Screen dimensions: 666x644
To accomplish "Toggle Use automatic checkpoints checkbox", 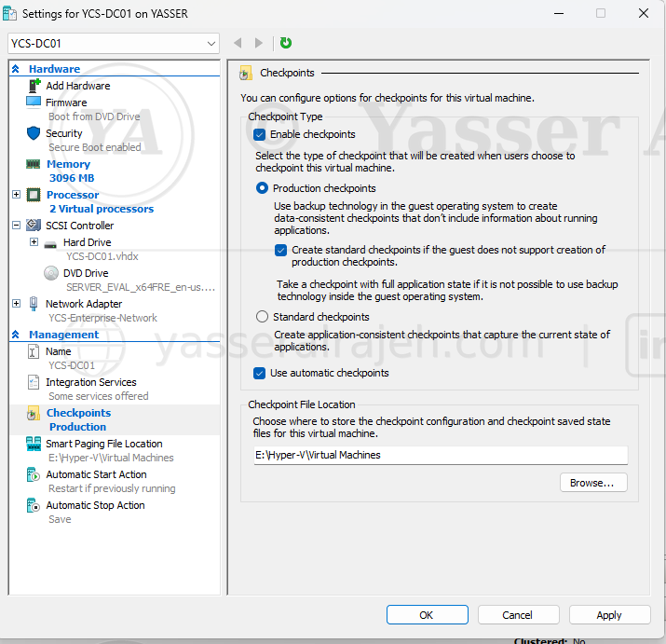I will pos(259,373).
